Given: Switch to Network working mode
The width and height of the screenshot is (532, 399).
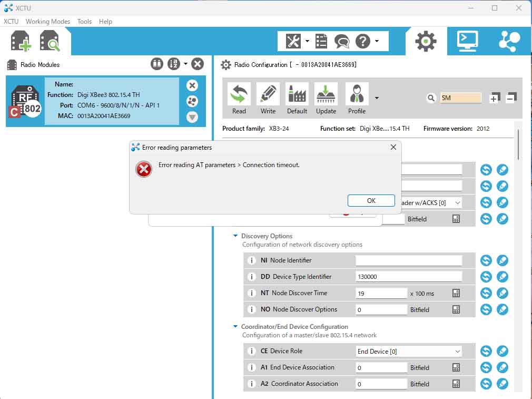Looking at the screenshot, I should tap(509, 41).
